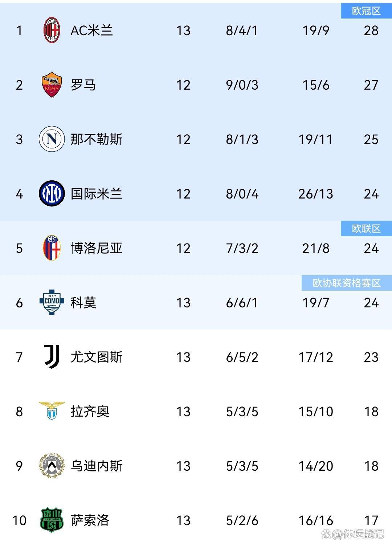Viewport: 392px width, 548px height.
Task: Click the Lazio eagle crest
Action: pyautogui.click(x=52, y=411)
